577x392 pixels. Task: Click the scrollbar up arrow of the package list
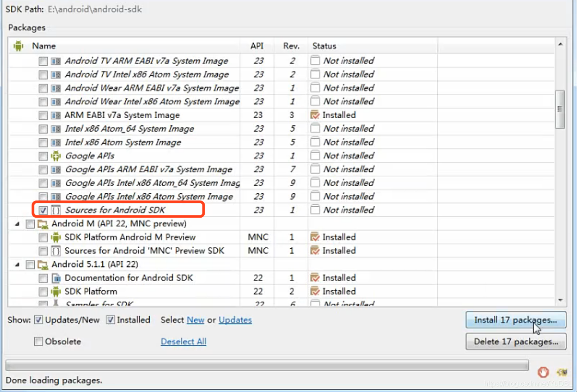click(560, 44)
